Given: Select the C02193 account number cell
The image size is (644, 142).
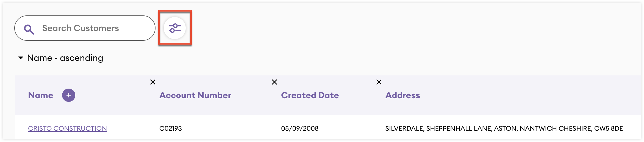Looking at the screenshot, I should pos(171,129).
